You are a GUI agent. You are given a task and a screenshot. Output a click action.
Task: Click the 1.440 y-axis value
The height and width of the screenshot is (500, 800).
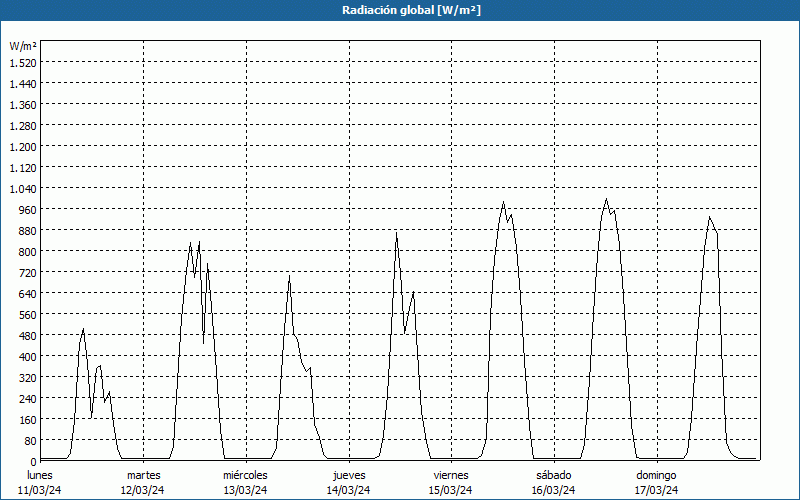(x=23, y=84)
